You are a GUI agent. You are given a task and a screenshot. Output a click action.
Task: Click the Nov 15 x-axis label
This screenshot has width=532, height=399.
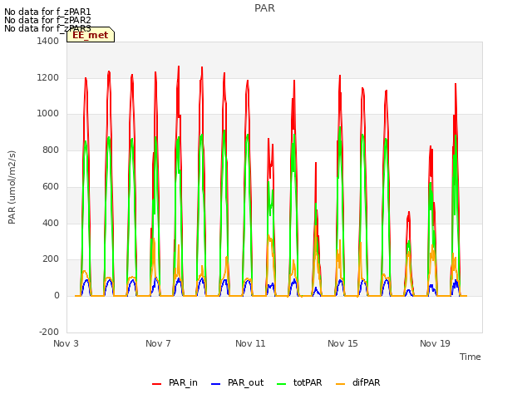coord(342,343)
